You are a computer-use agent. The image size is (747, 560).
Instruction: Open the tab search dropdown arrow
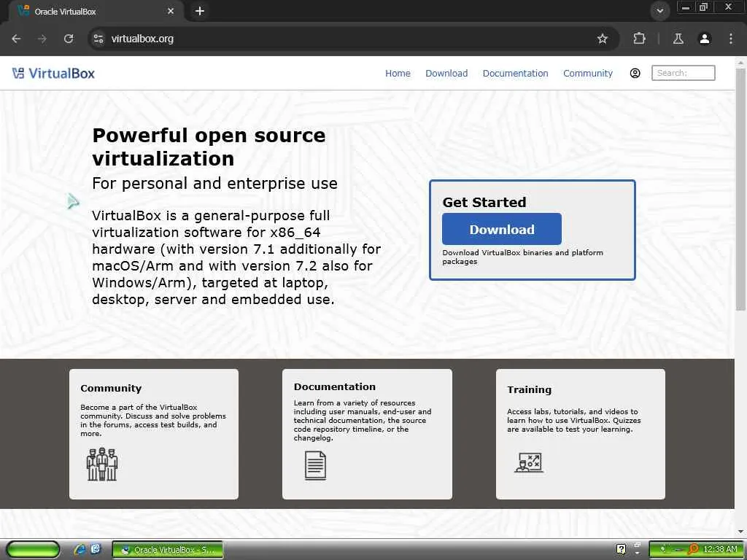pos(659,10)
